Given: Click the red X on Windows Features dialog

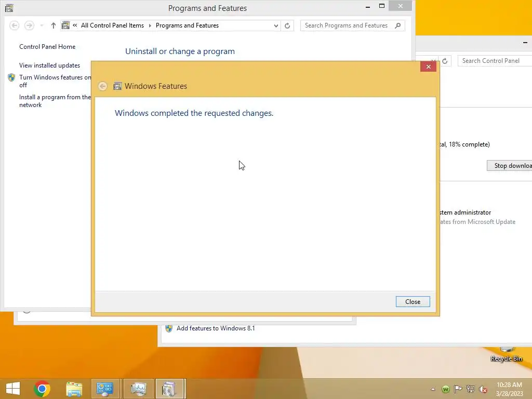Looking at the screenshot, I should (428, 66).
